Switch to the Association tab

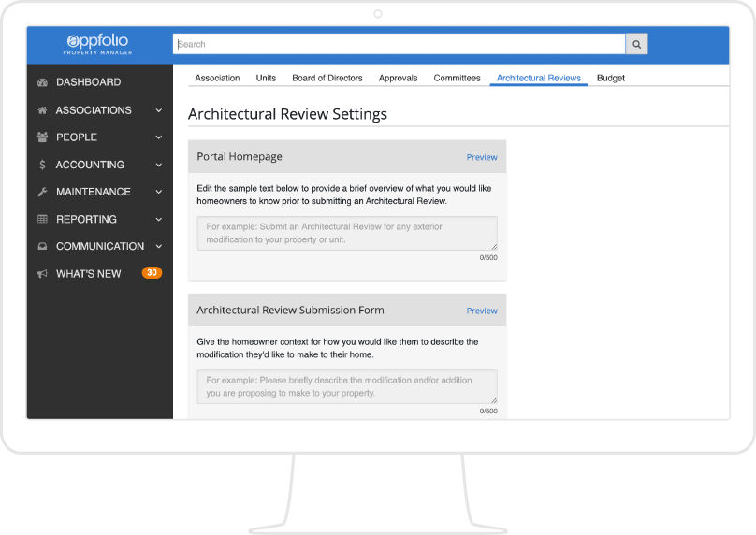(x=217, y=78)
